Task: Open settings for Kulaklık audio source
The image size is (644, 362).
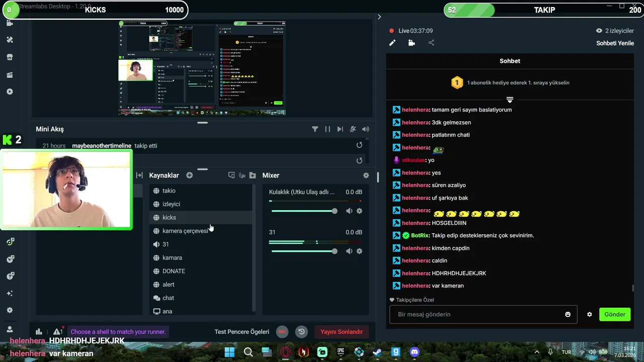Action: (x=359, y=211)
